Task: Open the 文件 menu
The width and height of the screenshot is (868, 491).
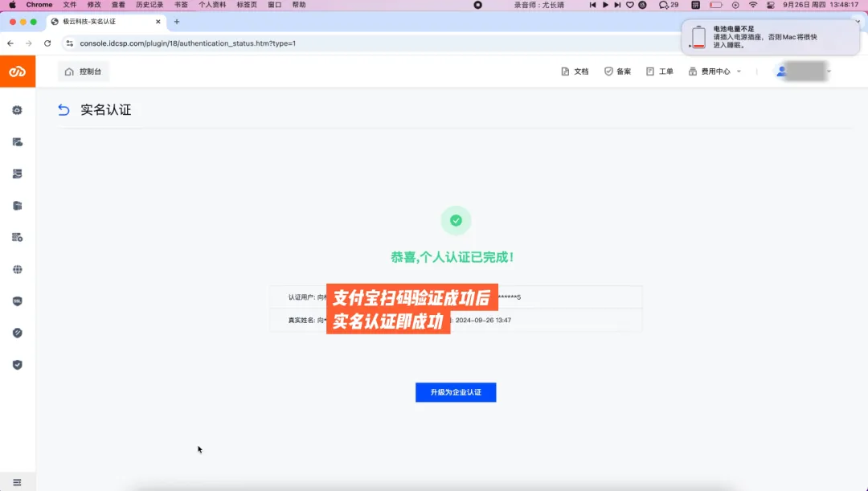Action: [70, 5]
